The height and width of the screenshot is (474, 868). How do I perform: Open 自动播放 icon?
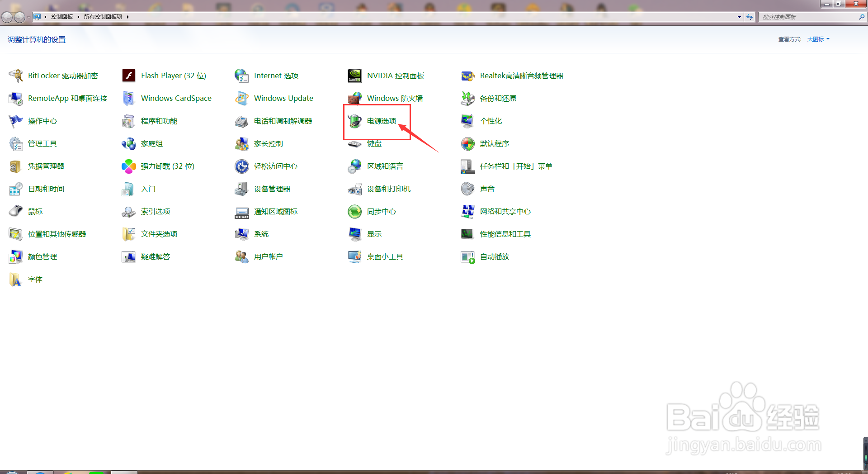click(x=468, y=256)
